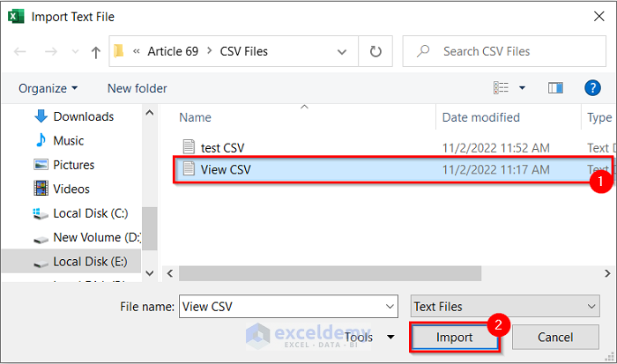Open the Organize menu

(48, 88)
